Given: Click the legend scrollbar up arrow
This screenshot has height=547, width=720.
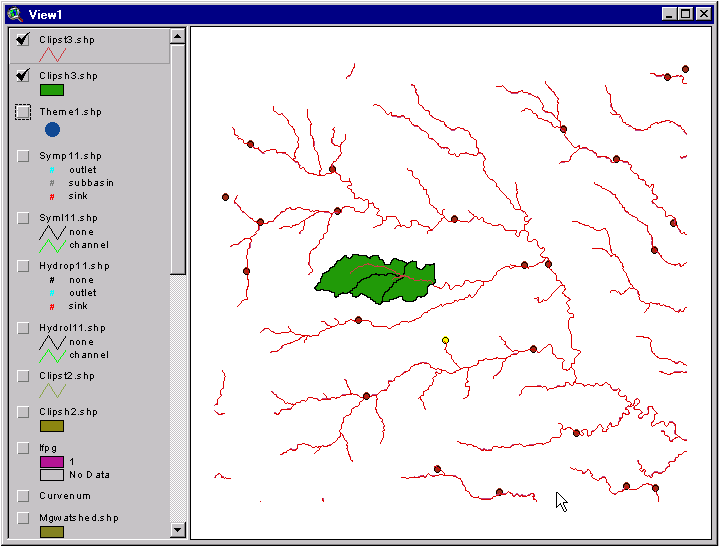Looking at the screenshot, I should 178,35.
